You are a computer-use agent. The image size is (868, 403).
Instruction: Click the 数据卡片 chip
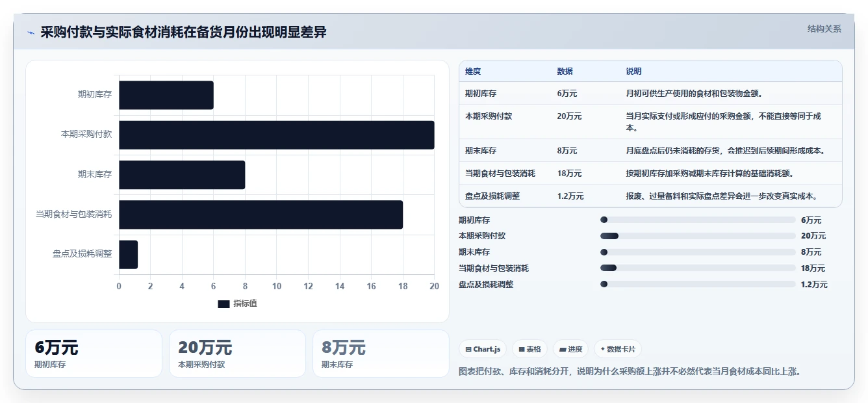(618, 349)
